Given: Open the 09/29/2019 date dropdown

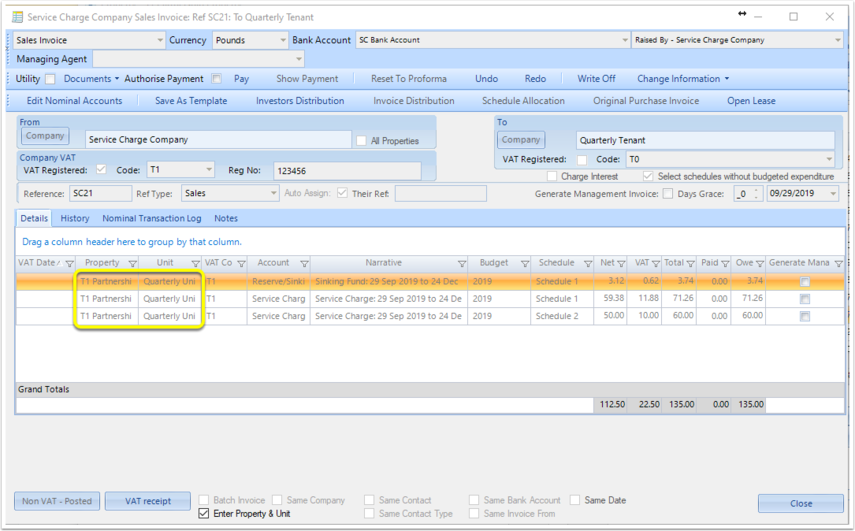Looking at the screenshot, I should coord(833,194).
